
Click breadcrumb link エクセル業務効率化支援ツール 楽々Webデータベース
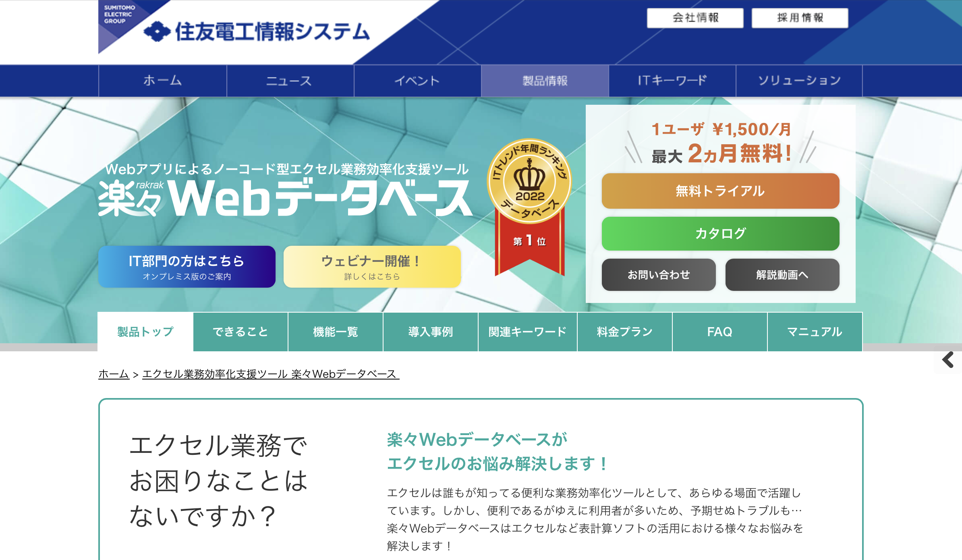click(271, 374)
